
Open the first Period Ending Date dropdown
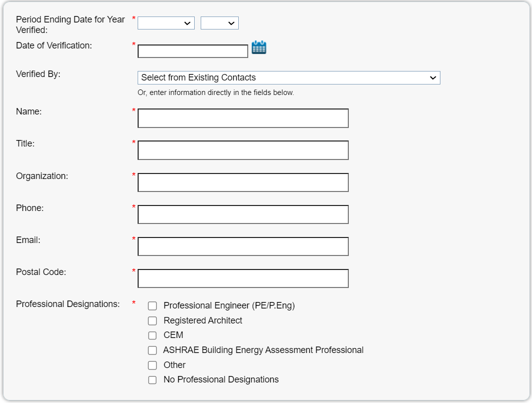click(166, 23)
